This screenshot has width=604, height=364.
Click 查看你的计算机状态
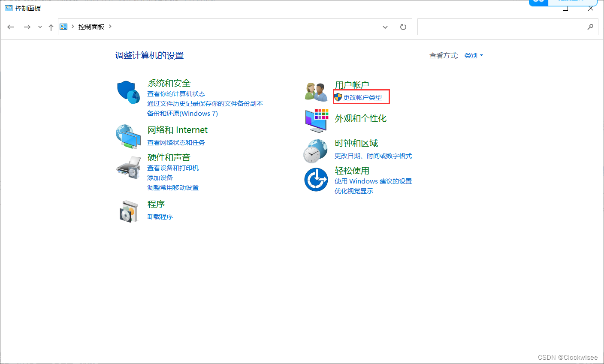coord(176,94)
